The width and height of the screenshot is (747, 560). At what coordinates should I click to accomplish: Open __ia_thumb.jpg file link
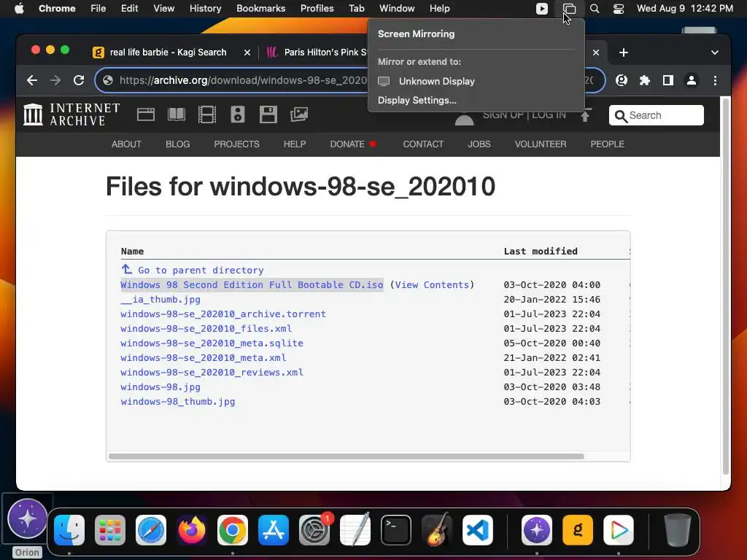(160, 300)
